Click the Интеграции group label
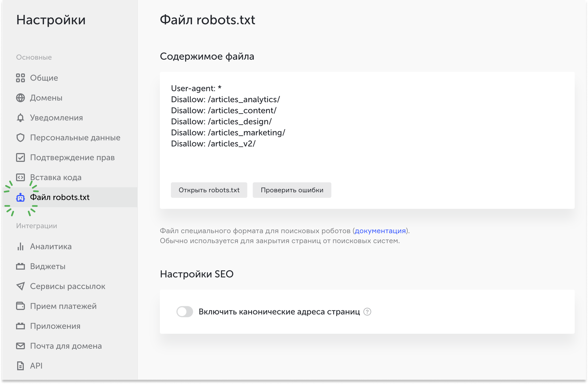Image resolution: width=588 pixels, height=384 pixels. (36, 226)
